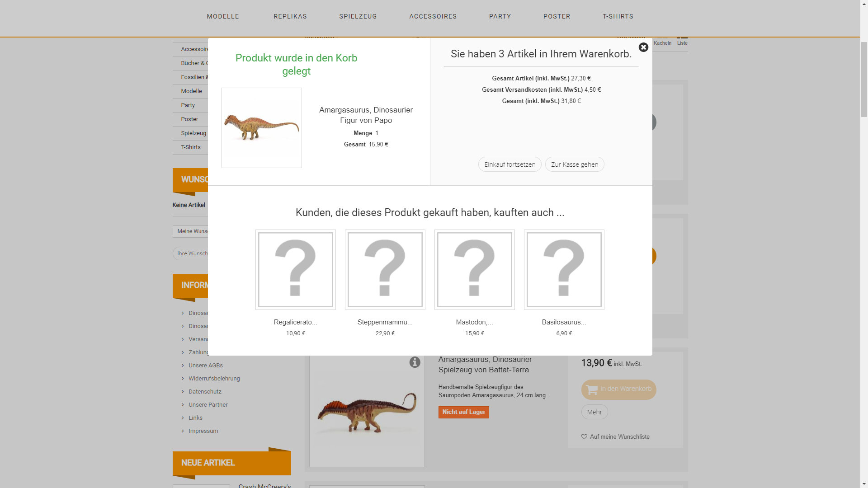Image resolution: width=868 pixels, height=488 pixels.
Task: Click Regalicerato placeholder product image
Action: coord(295,270)
